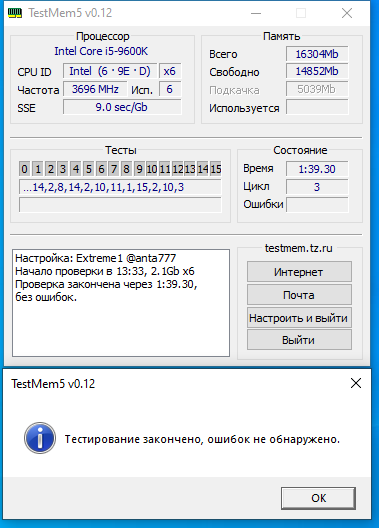Select test box number 12
The height and width of the screenshot is (528, 379).
coord(177,169)
